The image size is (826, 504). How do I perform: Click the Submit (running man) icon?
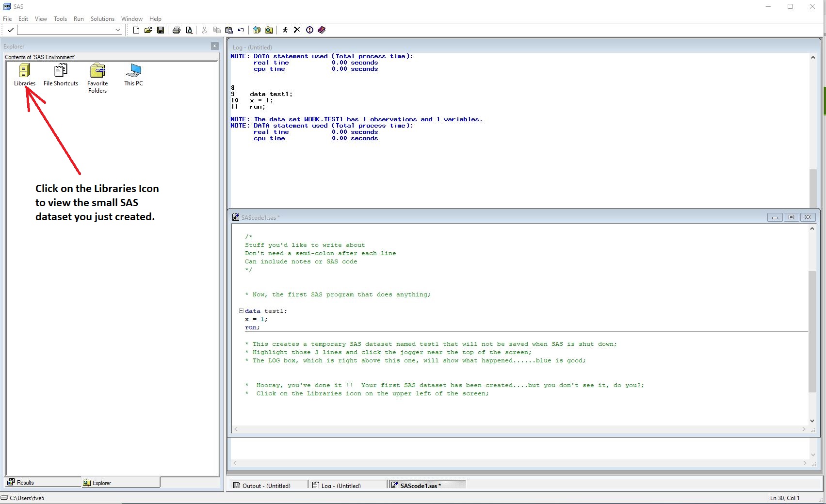(x=285, y=30)
